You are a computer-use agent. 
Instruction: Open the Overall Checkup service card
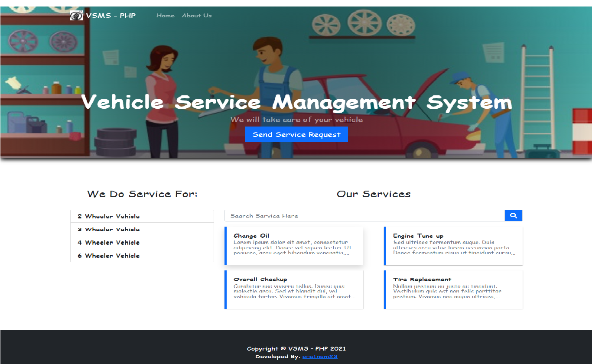294,289
